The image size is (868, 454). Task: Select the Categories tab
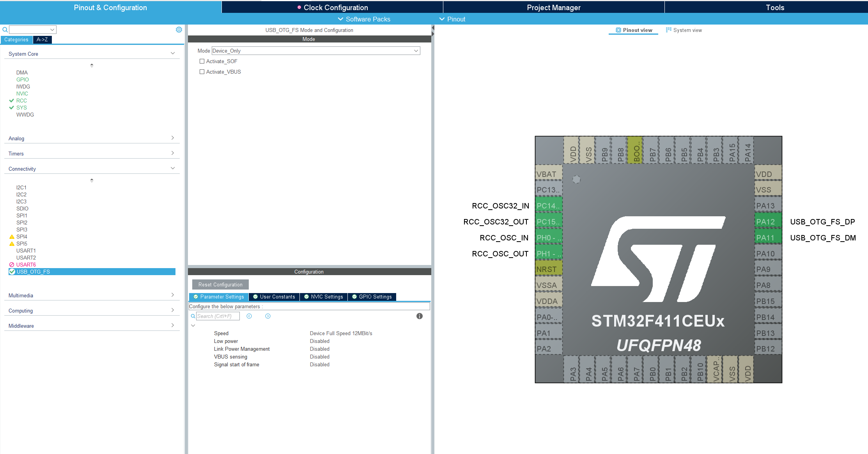point(16,39)
